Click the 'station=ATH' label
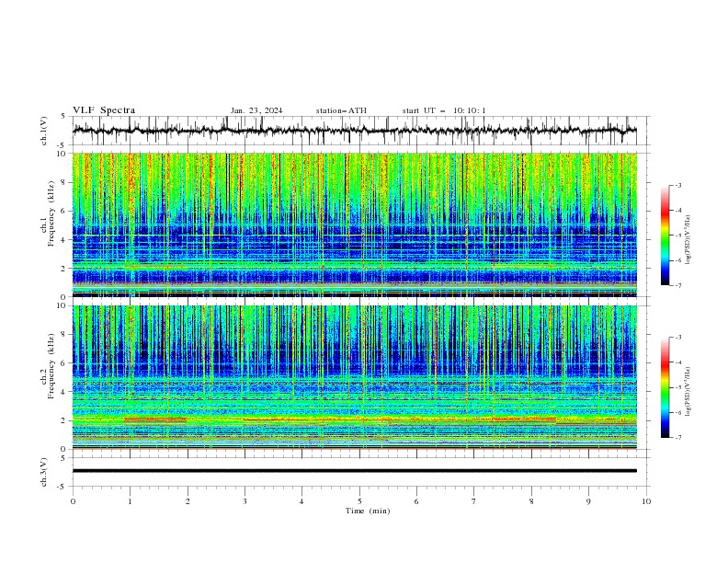Viewport: 728px width, 563px height. pos(341,110)
